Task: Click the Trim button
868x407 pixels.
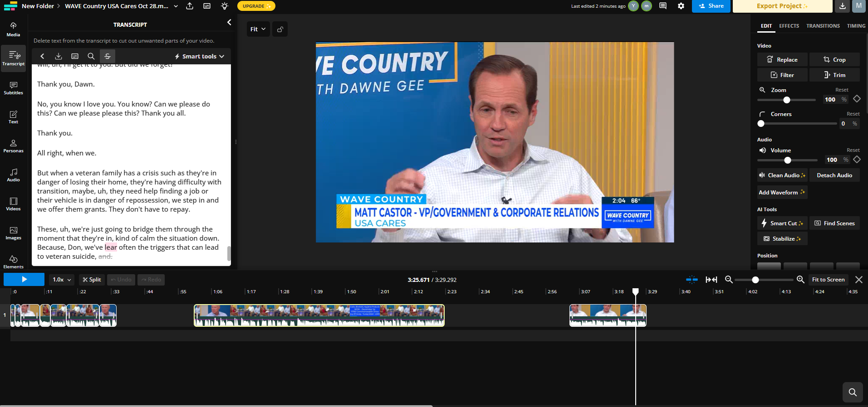Action: click(834, 75)
